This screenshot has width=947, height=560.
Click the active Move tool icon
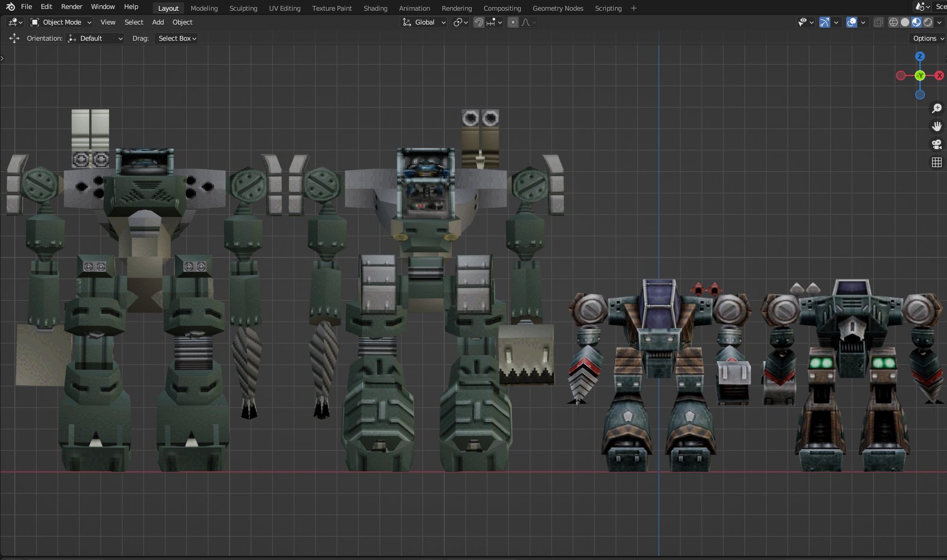(x=14, y=38)
